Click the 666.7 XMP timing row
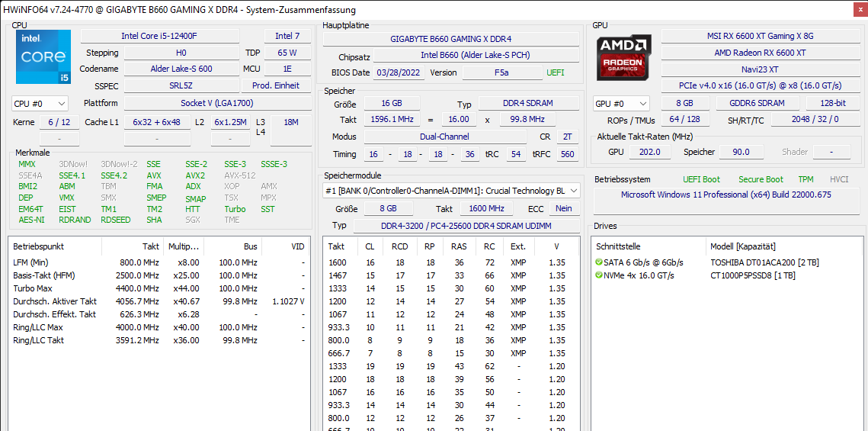Screen dimensions: 868x431 (450, 353)
